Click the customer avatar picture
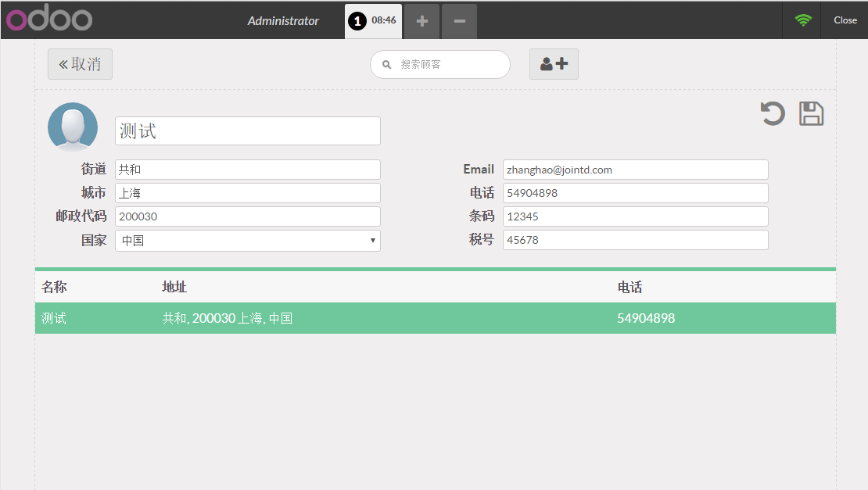The image size is (868, 490). tap(73, 127)
